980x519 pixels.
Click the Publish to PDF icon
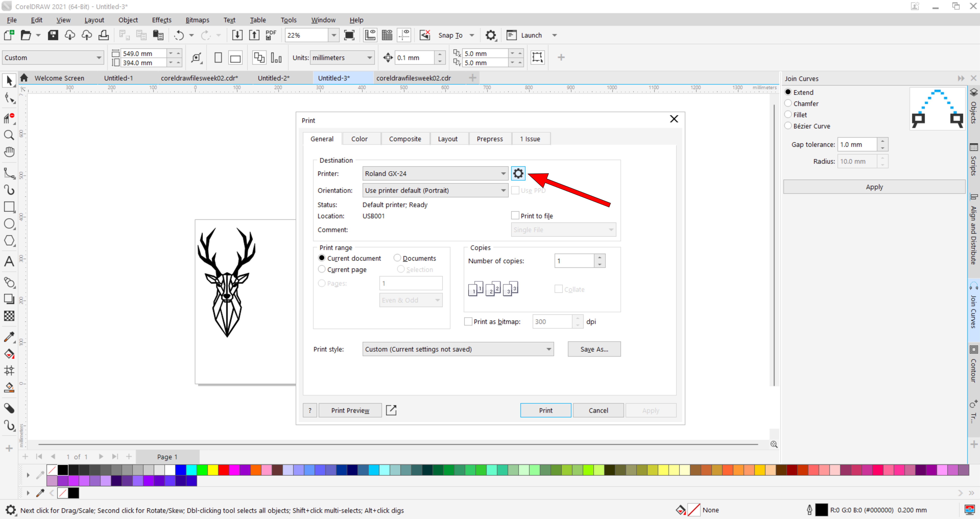click(271, 35)
